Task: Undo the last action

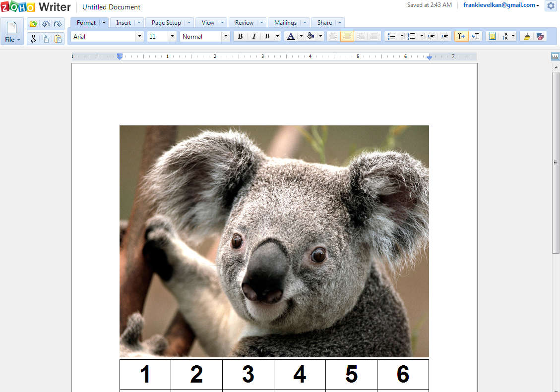Action: point(46,24)
